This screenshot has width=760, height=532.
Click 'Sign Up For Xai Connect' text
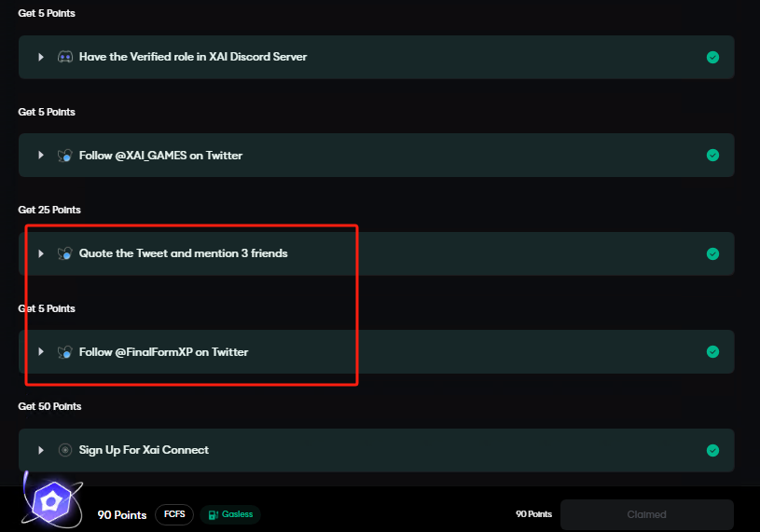(x=144, y=450)
